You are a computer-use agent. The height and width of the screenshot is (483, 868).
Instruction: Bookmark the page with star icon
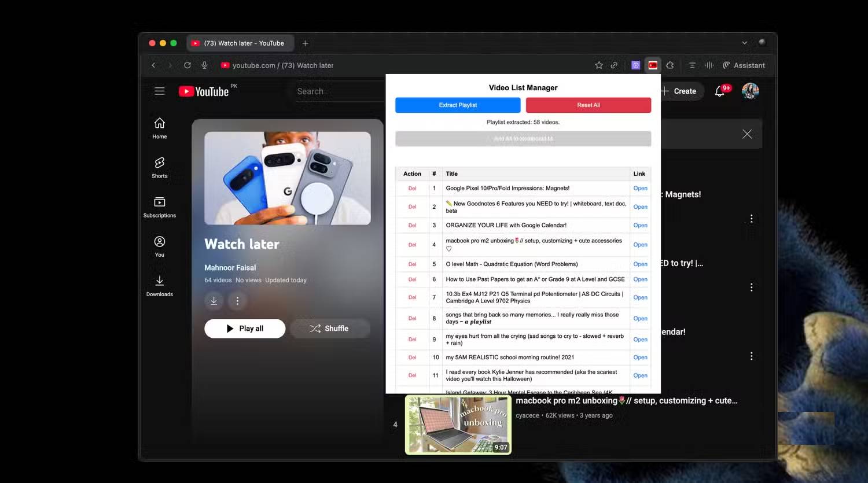coord(599,65)
